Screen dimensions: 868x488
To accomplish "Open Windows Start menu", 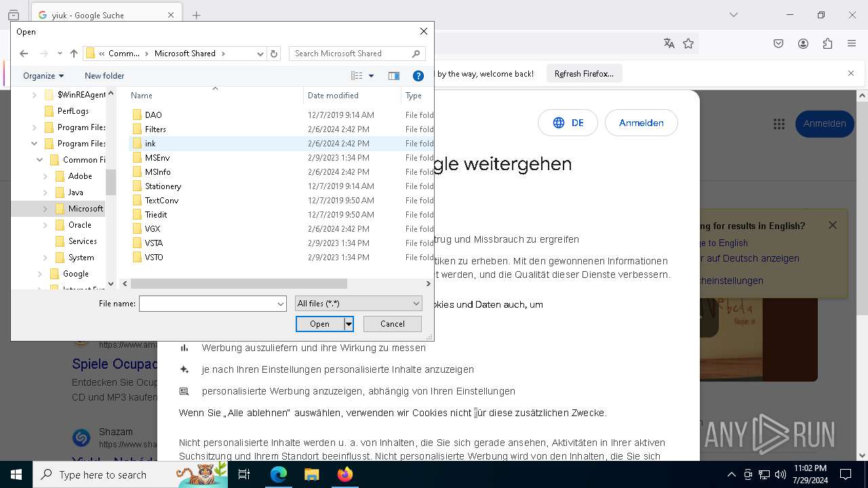I will click(16, 474).
